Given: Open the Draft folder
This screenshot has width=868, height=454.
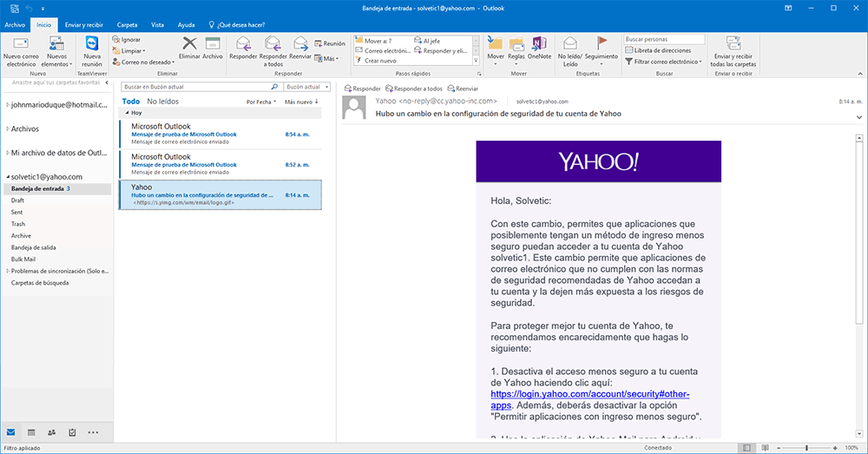Looking at the screenshot, I should point(17,201).
